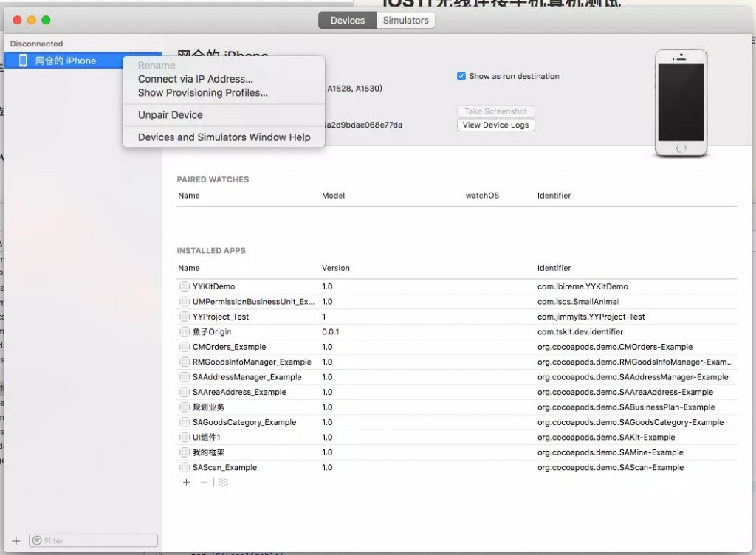This screenshot has width=756, height=555.
Task: Click the 我的框架 app icon
Action: [x=184, y=452]
